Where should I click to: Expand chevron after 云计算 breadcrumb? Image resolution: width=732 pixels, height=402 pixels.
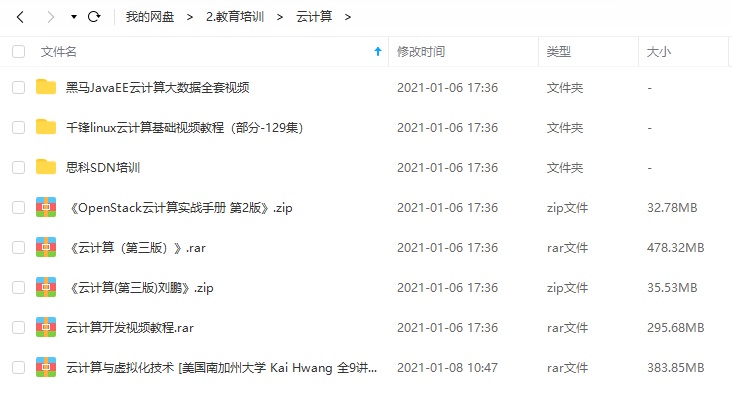point(347,17)
